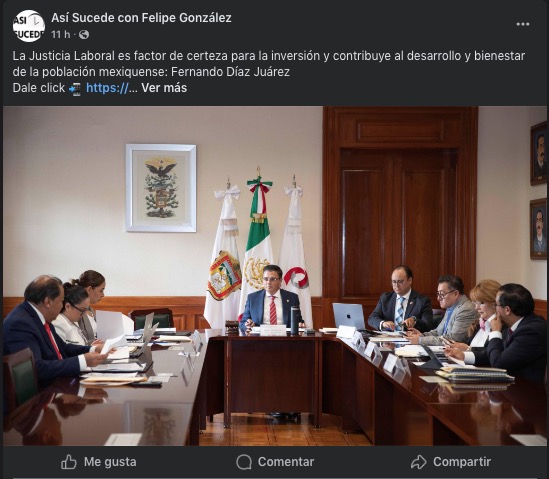Screen dimensions: 549x479
Task: Open the https:// link in the post
Action: tap(107, 88)
